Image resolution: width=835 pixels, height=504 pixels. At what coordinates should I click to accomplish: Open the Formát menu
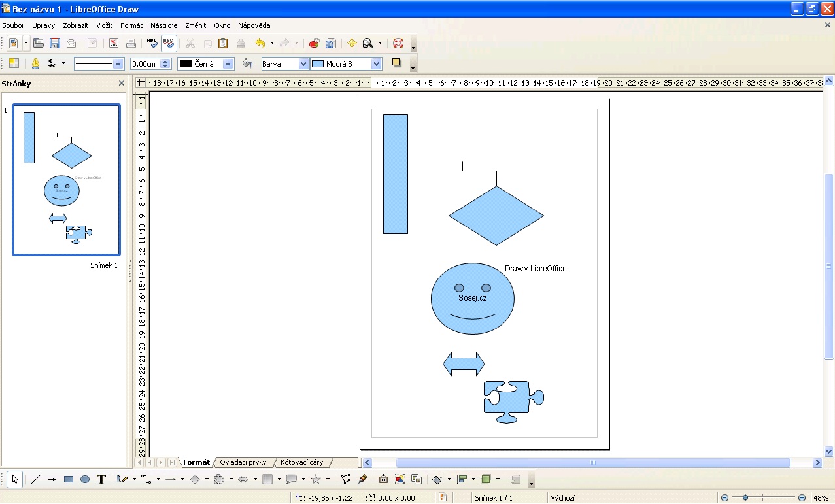tap(131, 25)
